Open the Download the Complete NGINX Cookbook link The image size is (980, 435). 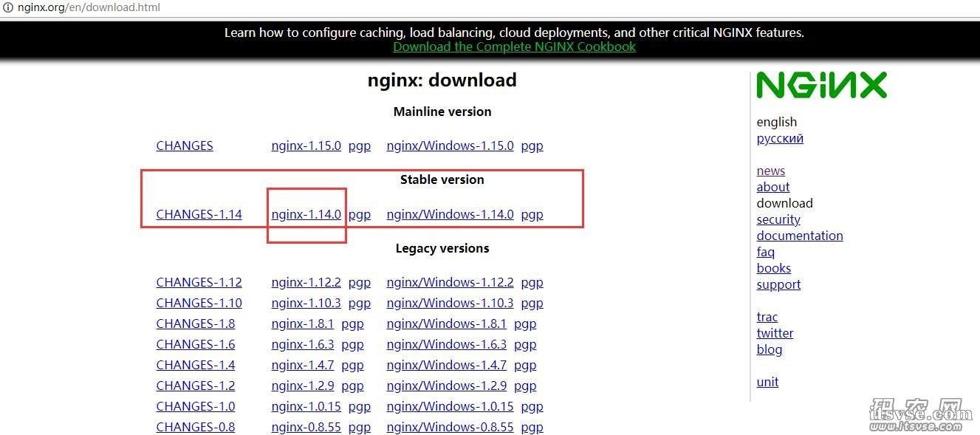[x=514, y=47]
